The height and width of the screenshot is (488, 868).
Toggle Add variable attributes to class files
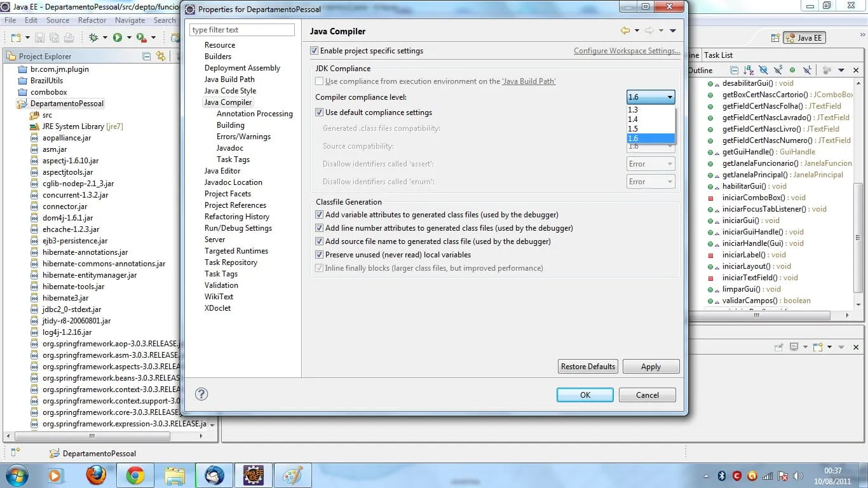(319, 215)
